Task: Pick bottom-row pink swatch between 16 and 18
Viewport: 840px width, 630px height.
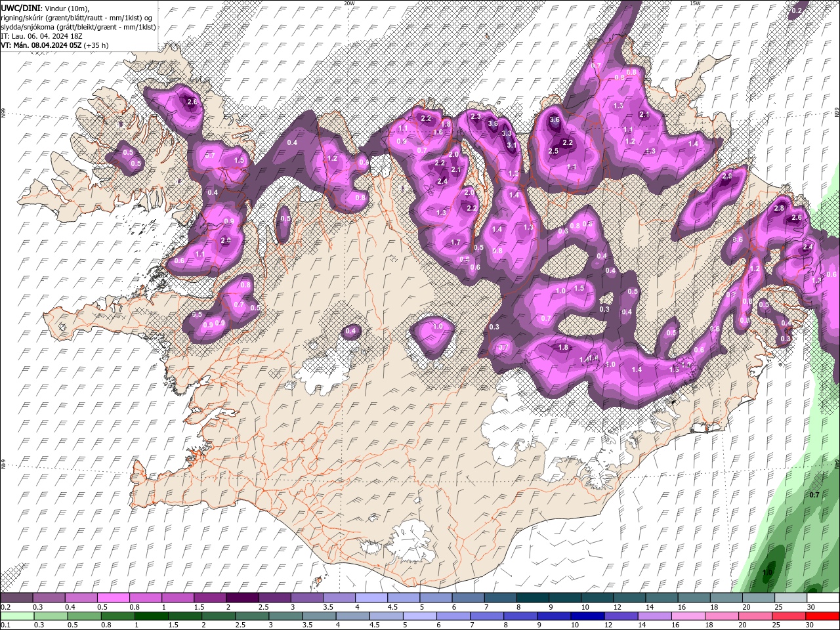Action: [688, 616]
